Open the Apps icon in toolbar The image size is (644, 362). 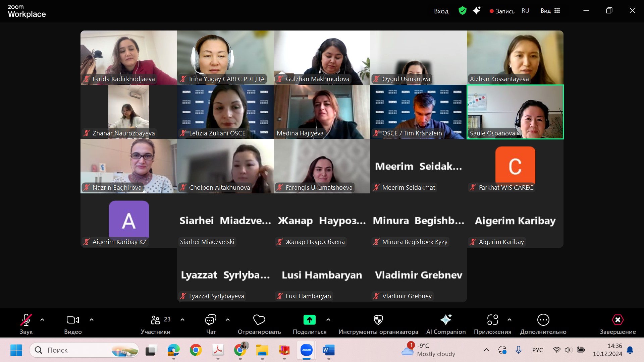pos(492,320)
